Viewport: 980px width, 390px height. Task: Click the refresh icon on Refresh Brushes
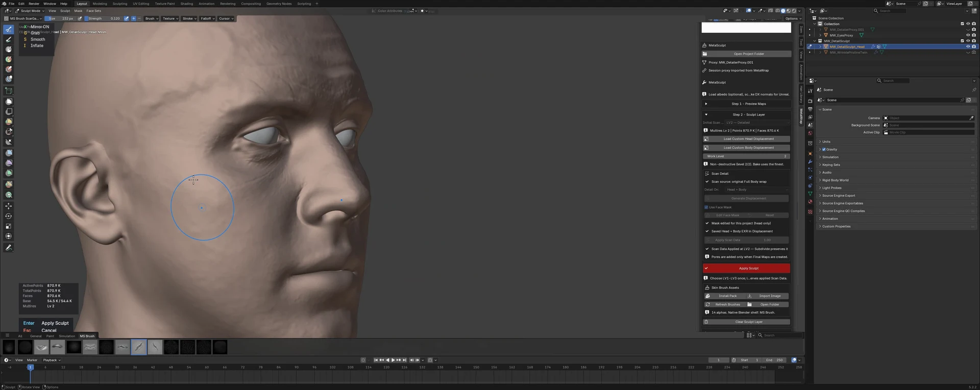pos(707,305)
